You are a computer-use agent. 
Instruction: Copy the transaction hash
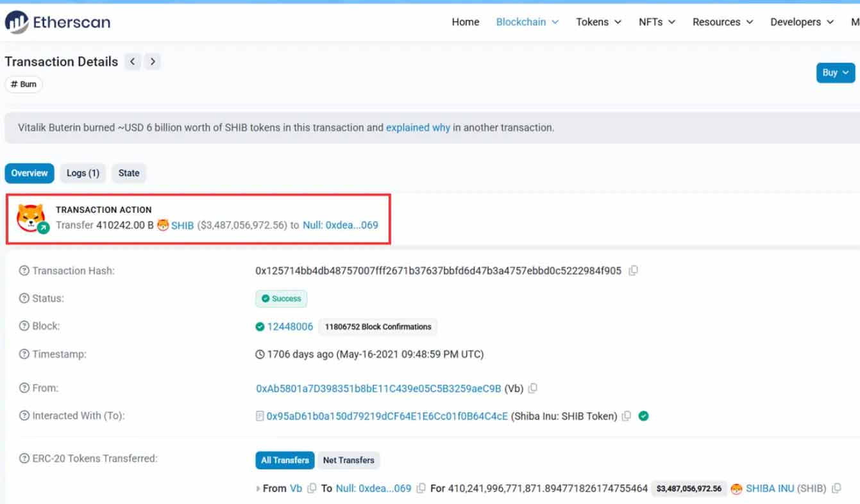point(633,271)
